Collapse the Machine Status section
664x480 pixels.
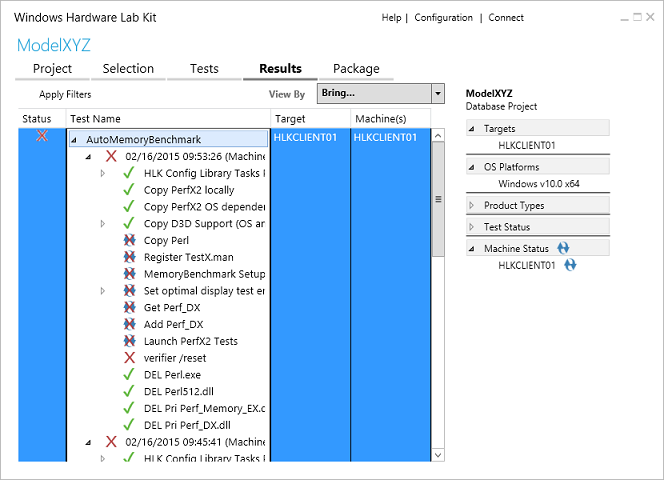(472, 249)
